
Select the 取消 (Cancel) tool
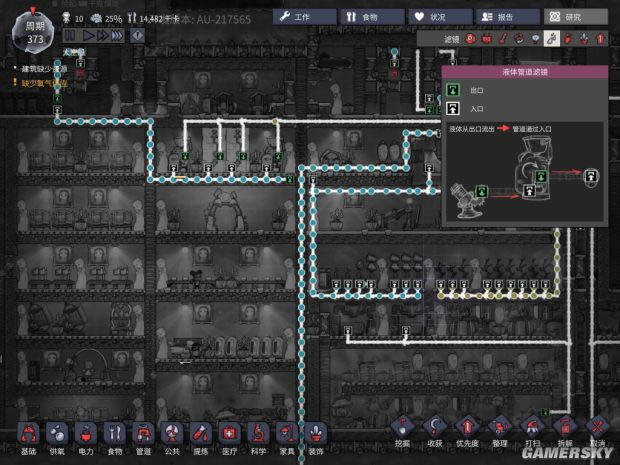[x=597, y=430]
